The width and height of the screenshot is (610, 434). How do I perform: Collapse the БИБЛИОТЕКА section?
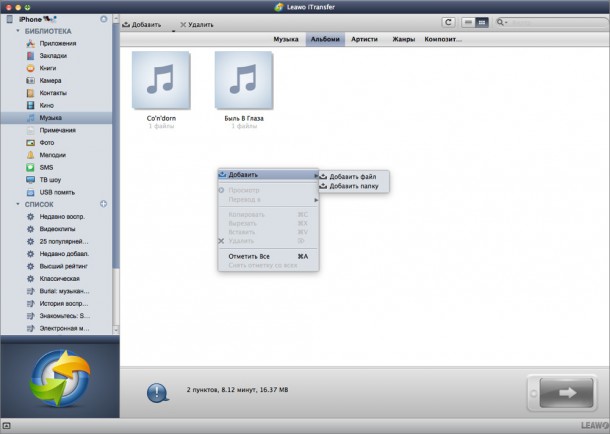[x=18, y=31]
